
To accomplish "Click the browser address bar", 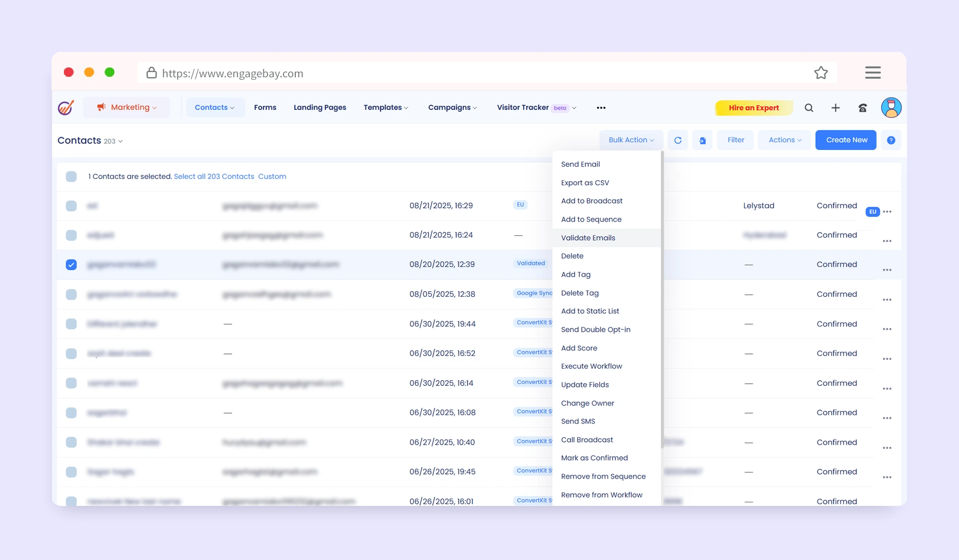I will pyautogui.click(x=464, y=73).
